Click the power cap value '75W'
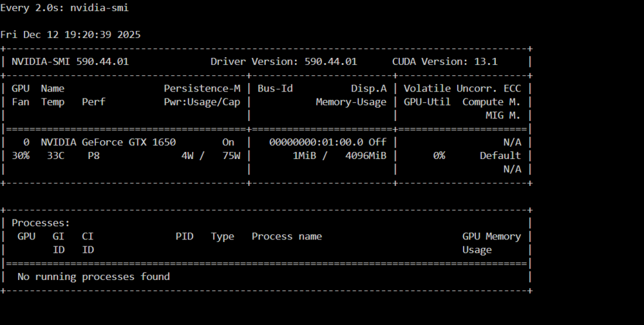This screenshot has height=325, width=644. click(x=231, y=156)
